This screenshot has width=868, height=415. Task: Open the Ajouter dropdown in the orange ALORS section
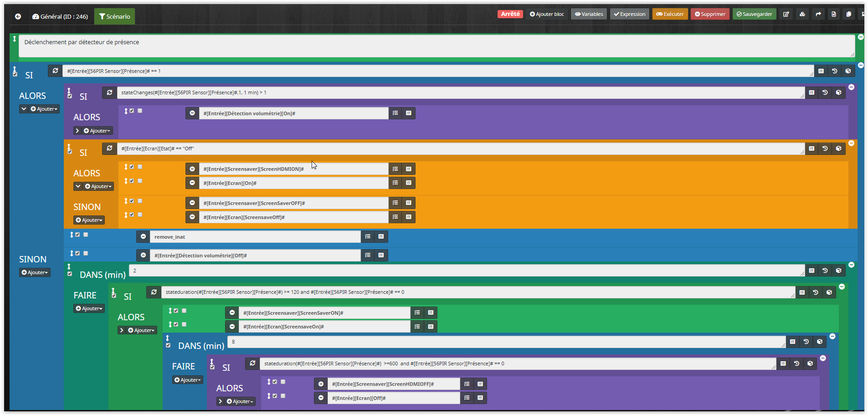(98, 186)
